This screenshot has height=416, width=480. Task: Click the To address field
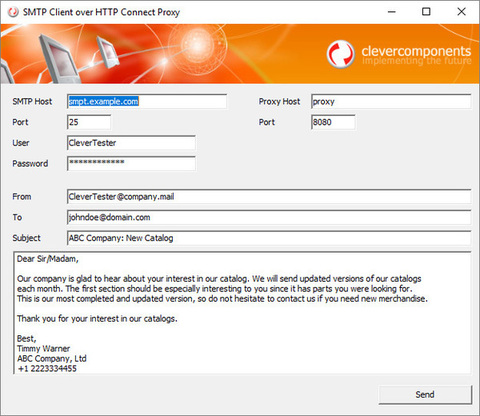(x=269, y=217)
